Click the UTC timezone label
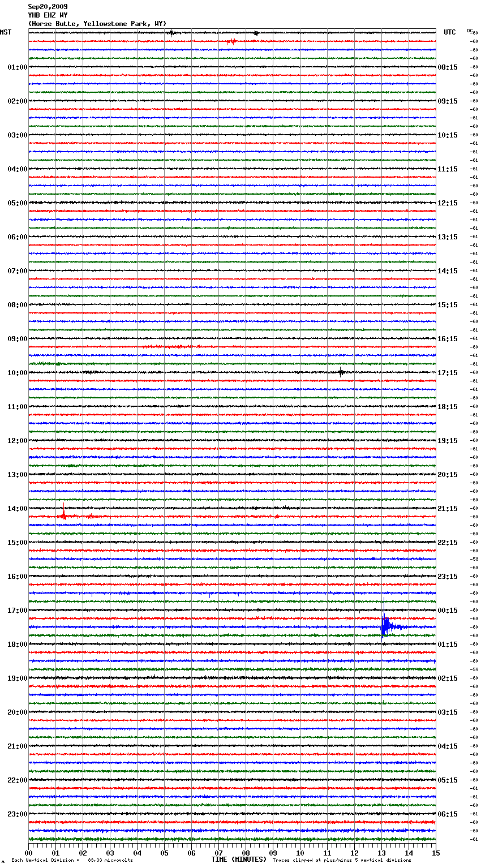The width and height of the screenshot is (481, 868). tap(449, 32)
